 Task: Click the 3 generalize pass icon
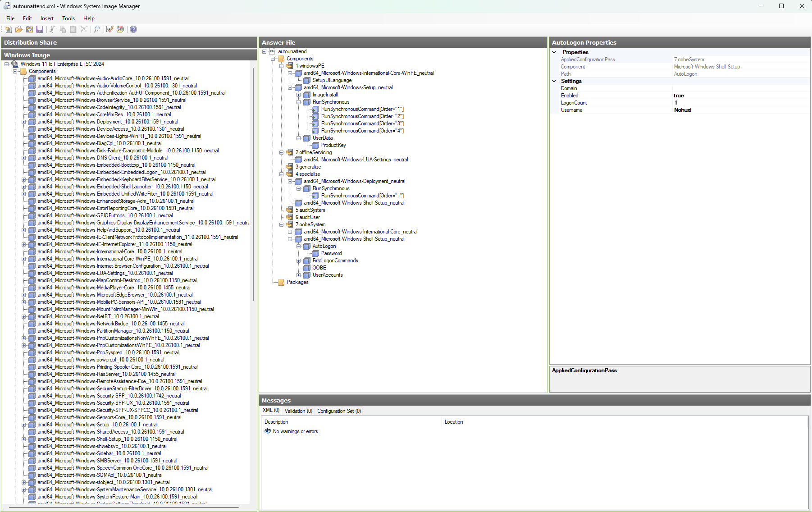290,167
